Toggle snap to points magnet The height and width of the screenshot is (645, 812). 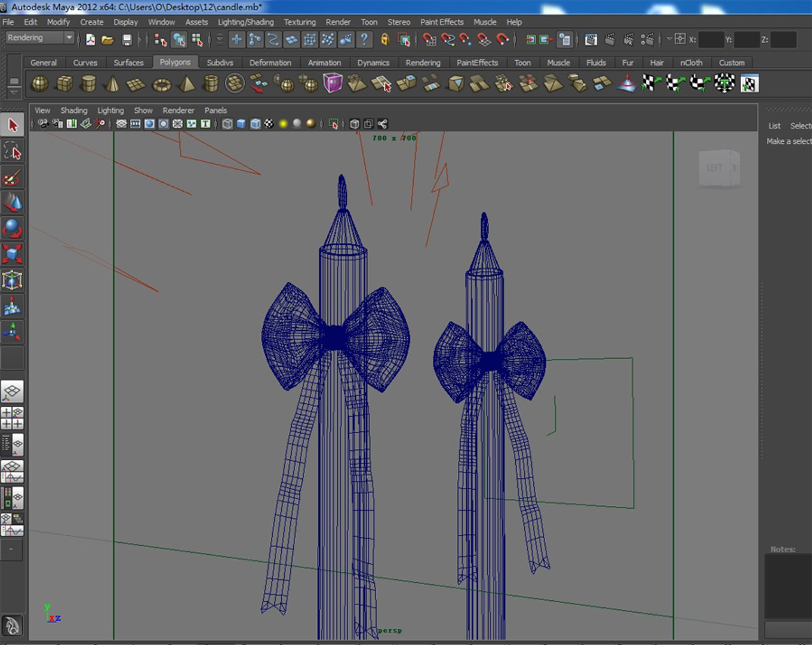tap(466, 40)
